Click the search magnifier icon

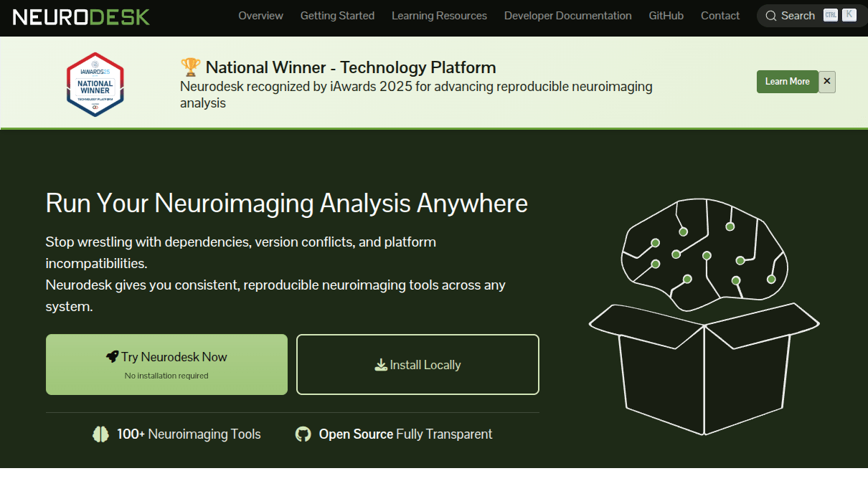tap(771, 16)
